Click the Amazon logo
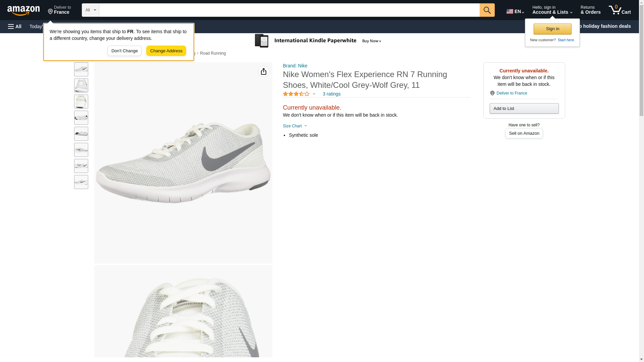The image size is (644, 362). click(23, 10)
